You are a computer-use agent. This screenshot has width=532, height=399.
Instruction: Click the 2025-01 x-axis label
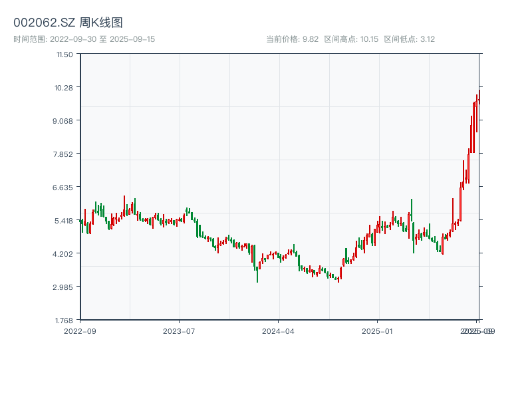(377, 331)
